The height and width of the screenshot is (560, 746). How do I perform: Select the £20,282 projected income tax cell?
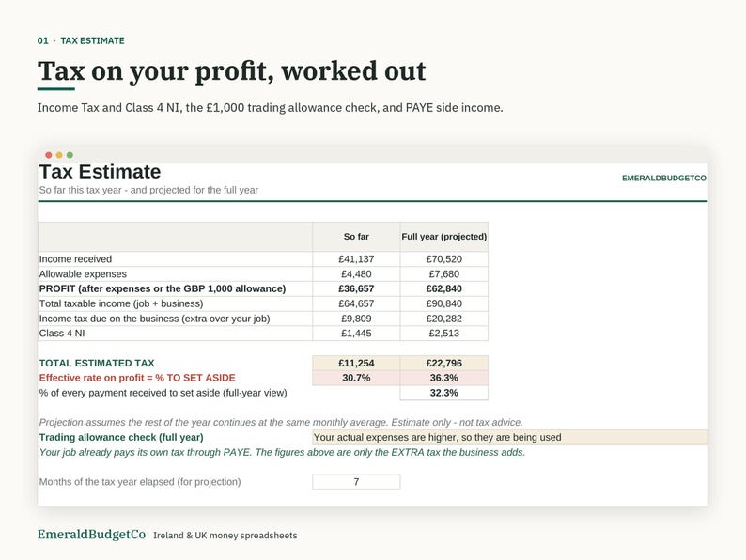click(443, 319)
